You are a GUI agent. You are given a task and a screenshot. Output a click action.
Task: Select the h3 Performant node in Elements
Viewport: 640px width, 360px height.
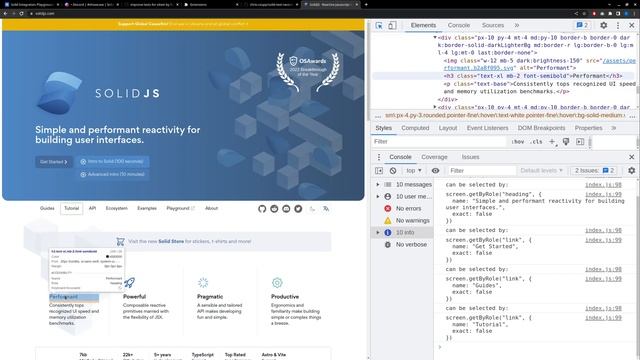tap(533, 76)
